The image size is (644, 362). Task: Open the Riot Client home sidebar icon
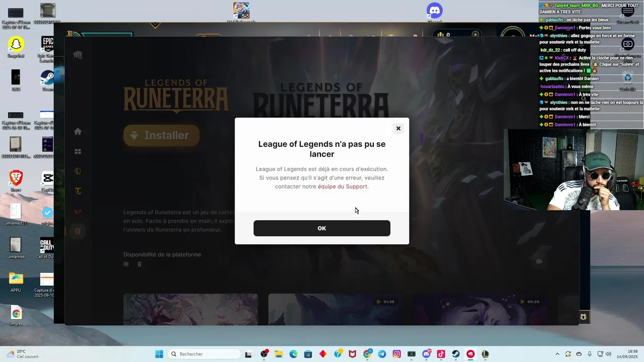(77, 132)
